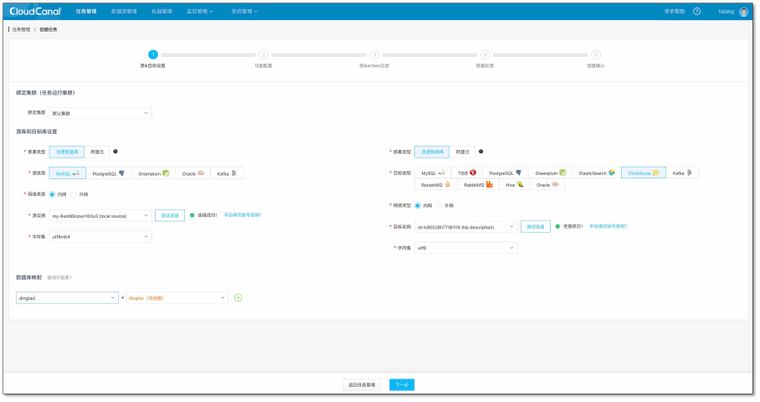
Task: Choose Oracle as the target type
Action: coord(547,185)
